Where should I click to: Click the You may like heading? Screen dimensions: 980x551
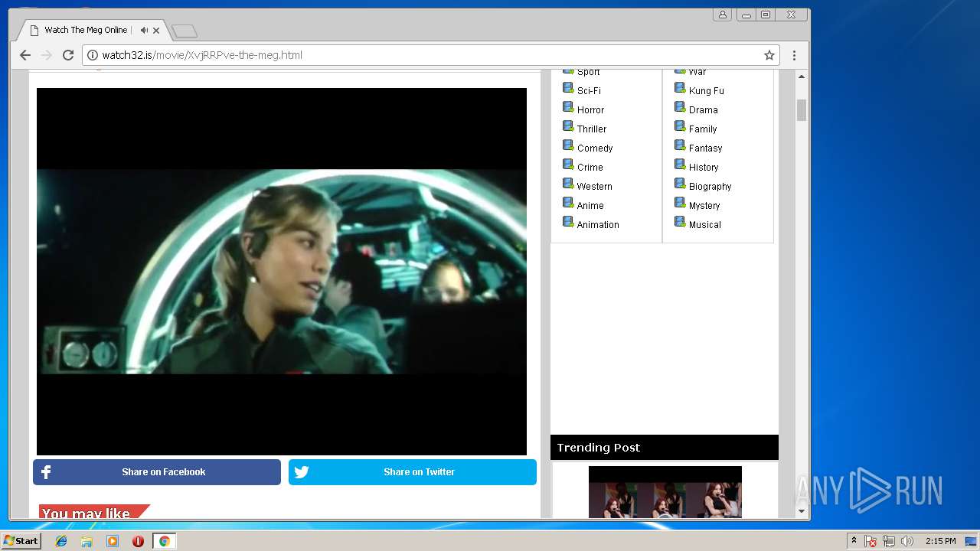tap(86, 514)
